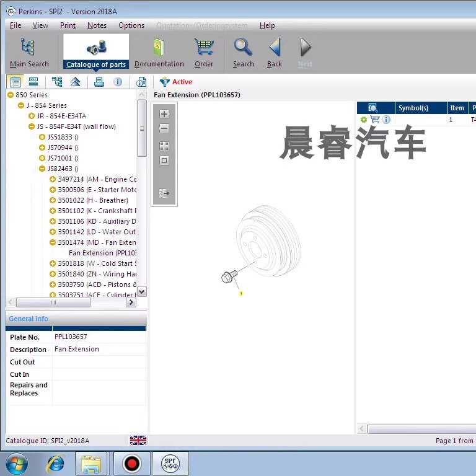This screenshot has width=476, height=476.
Task: Open the View menu
Action: [x=40, y=25]
